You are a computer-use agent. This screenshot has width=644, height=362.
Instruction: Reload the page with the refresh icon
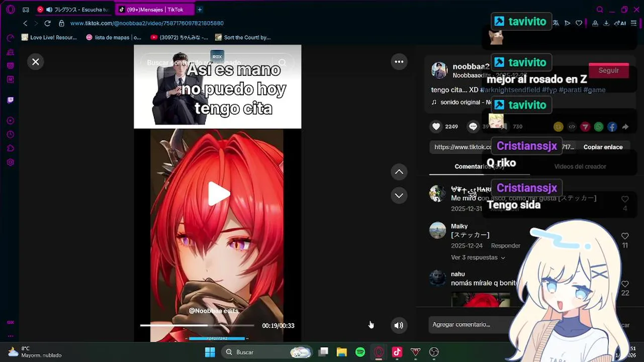click(47, 23)
